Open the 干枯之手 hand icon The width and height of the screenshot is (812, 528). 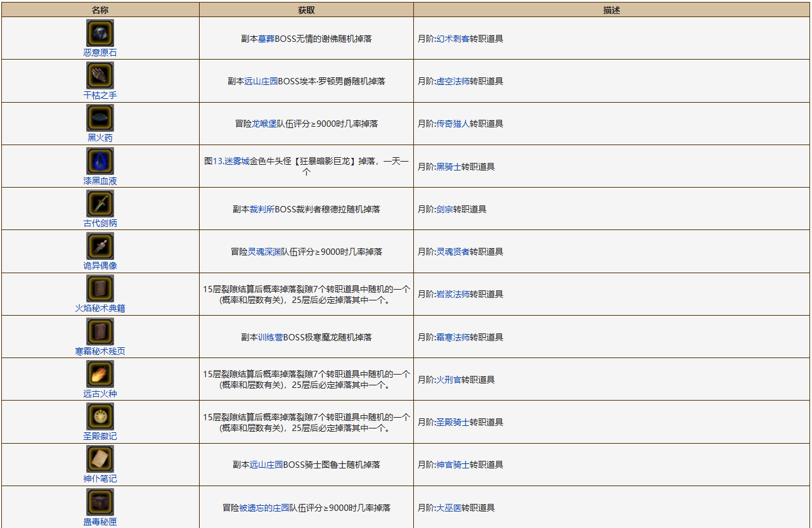(100, 75)
